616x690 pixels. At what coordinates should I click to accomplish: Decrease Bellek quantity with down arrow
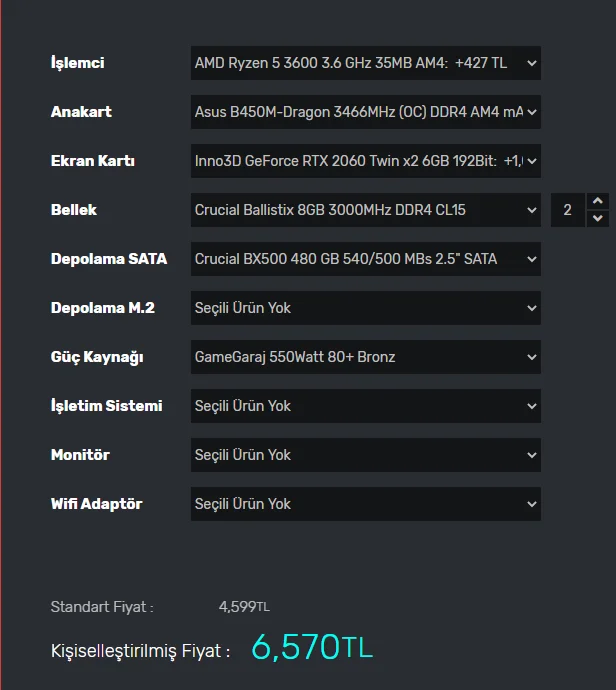(598, 218)
